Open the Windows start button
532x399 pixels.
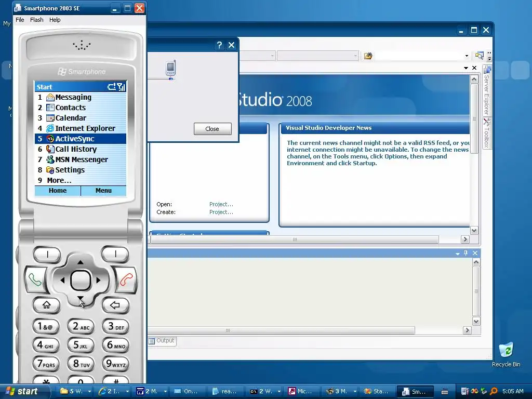22,391
